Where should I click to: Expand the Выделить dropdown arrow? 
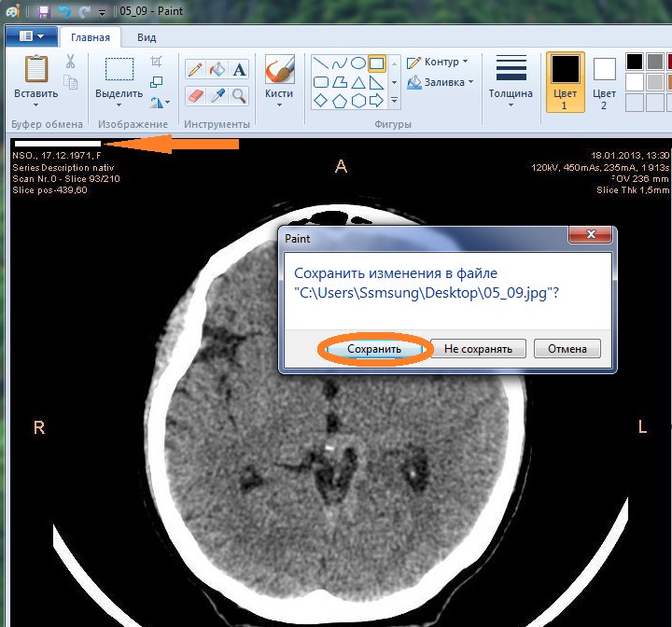click(x=119, y=105)
